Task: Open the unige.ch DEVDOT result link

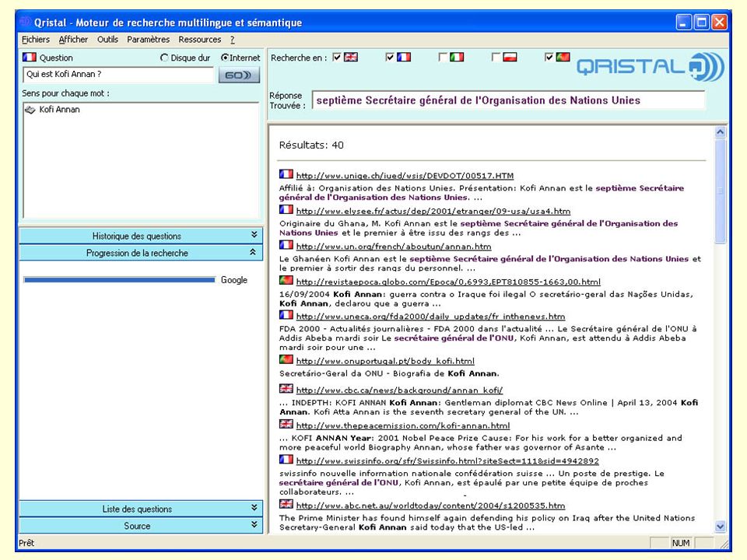Action: click(x=405, y=176)
